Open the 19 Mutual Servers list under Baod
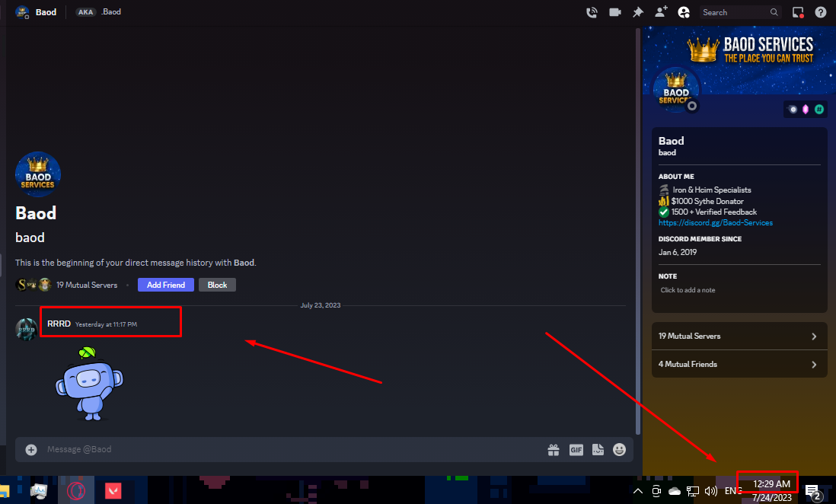 coord(87,285)
